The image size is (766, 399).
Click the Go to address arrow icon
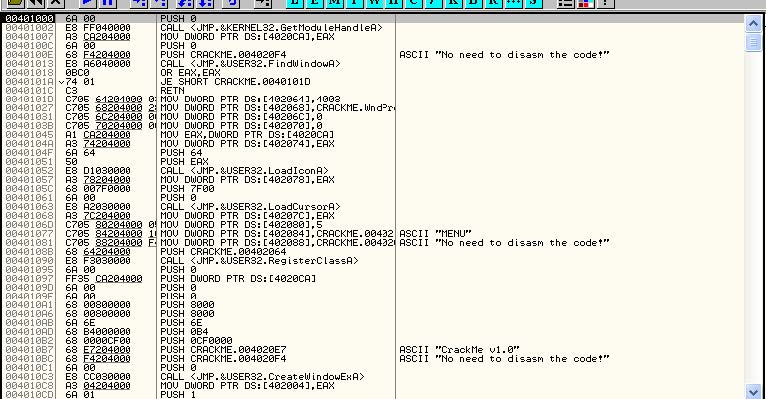[263, 2]
